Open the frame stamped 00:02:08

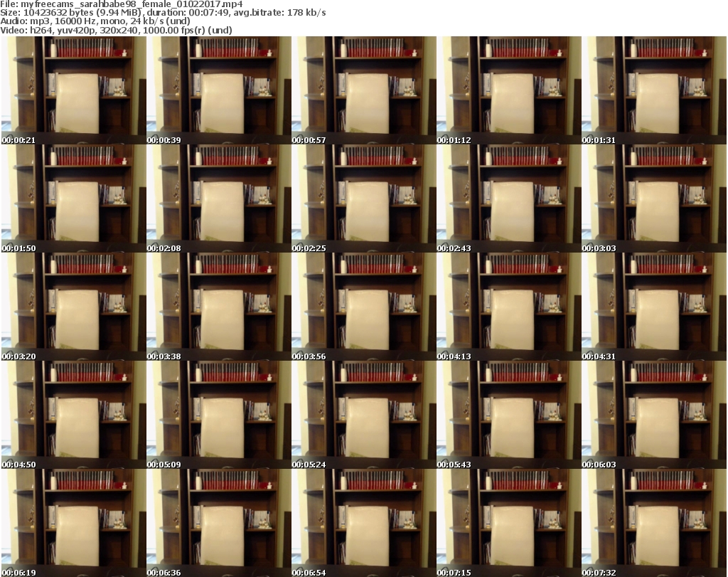point(219,198)
